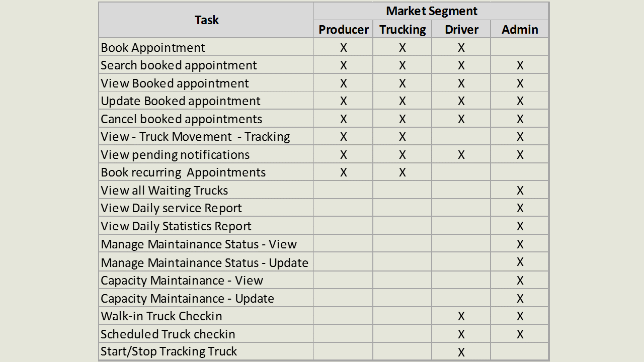Click Admin X for View all Waiting Trucks
644x362 pixels.
tap(520, 191)
